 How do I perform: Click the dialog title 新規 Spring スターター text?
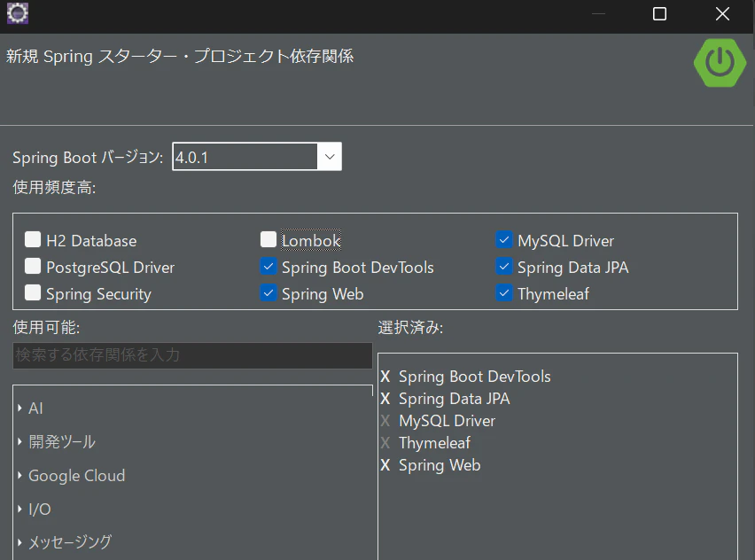180,57
